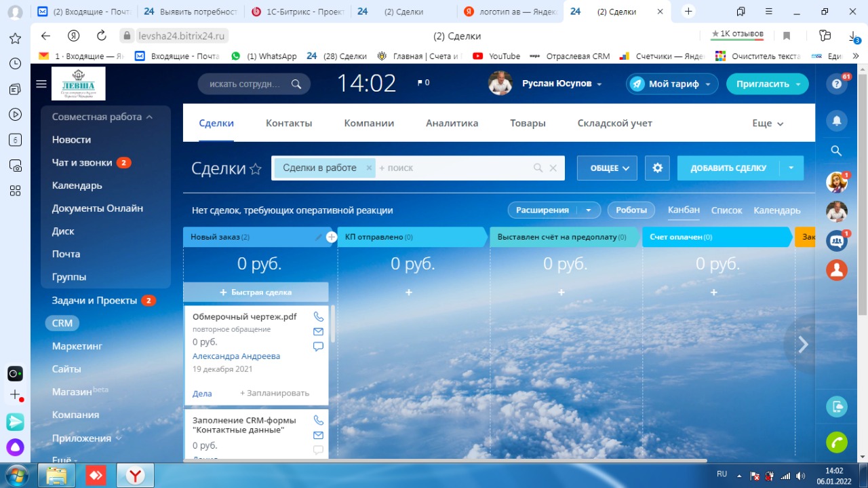Add deal plus in КП отправлено column

[409, 292]
